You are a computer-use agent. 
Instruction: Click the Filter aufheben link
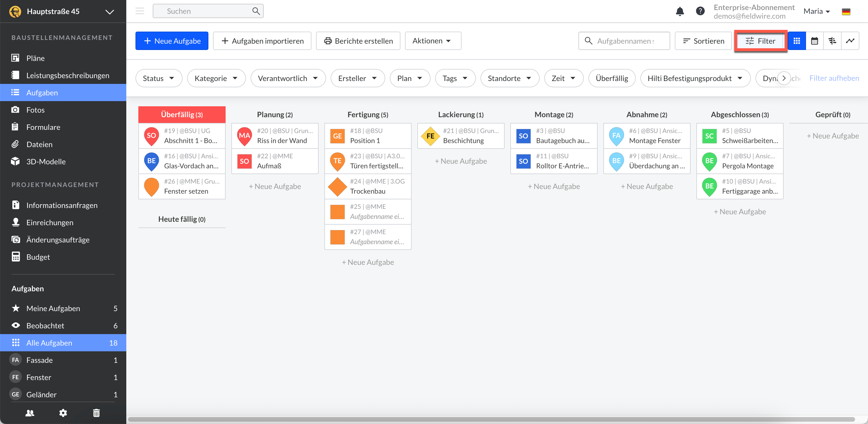[x=834, y=78]
